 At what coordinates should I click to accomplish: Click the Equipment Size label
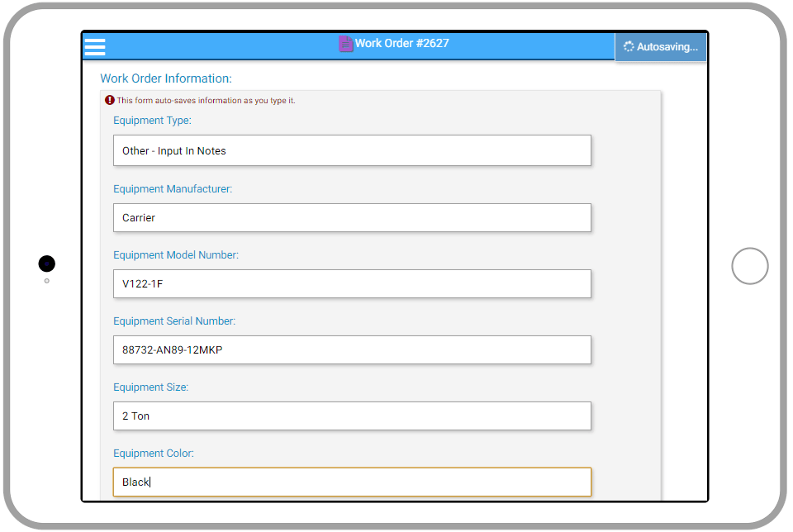coord(151,387)
